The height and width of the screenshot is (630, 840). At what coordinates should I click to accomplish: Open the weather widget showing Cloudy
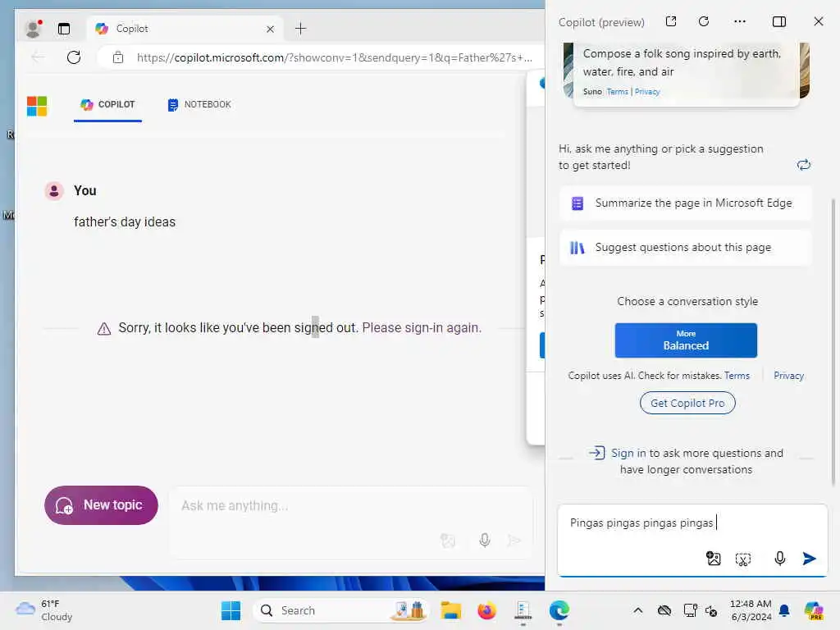point(44,610)
